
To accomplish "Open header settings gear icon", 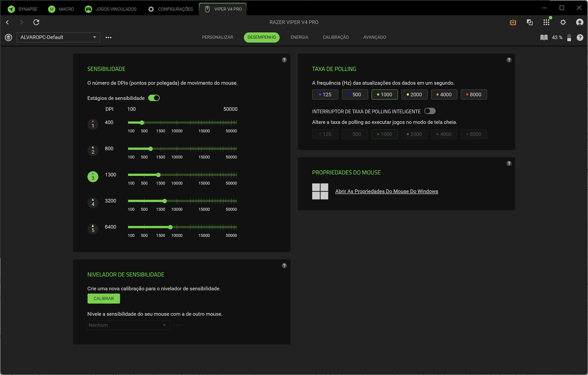I will click(563, 22).
